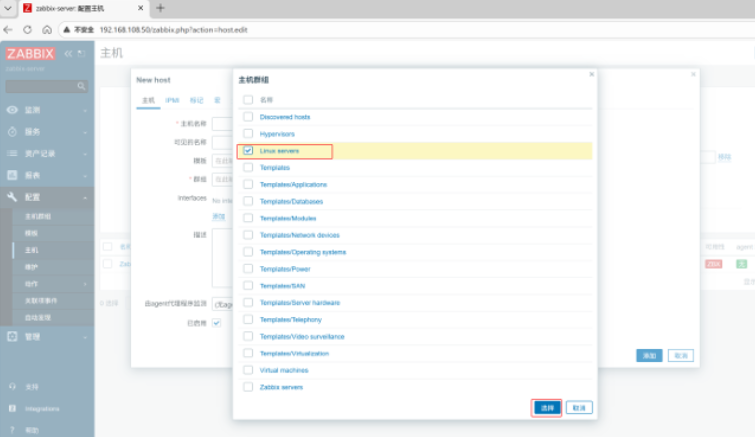The width and height of the screenshot is (755, 437).
Task: Open 自动发现 in the sidebar submenu
Action: click(38, 318)
